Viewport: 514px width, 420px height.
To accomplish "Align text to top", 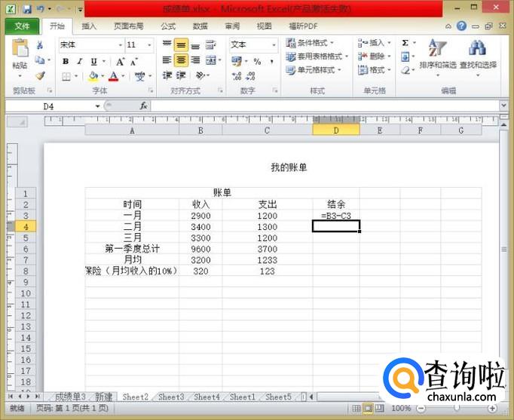I will [x=167, y=44].
